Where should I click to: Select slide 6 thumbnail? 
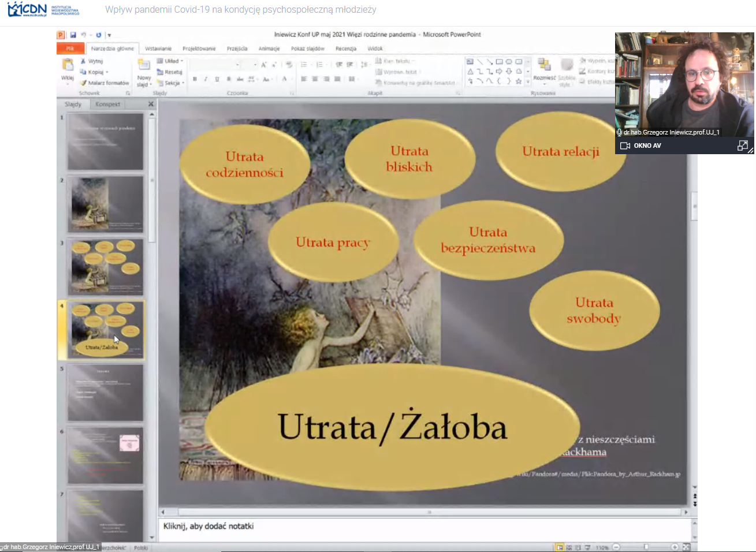105,456
